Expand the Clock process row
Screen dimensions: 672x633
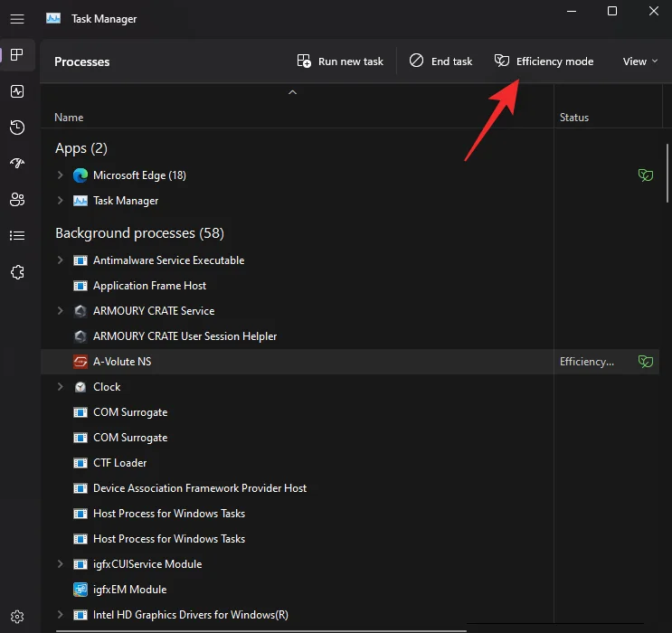click(x=60, y=386)
